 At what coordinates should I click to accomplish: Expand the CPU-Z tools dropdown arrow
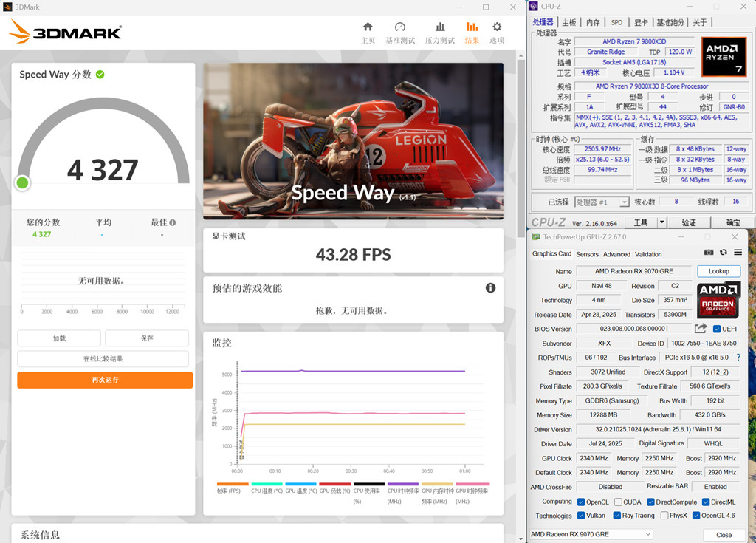[x=661, y=222]
